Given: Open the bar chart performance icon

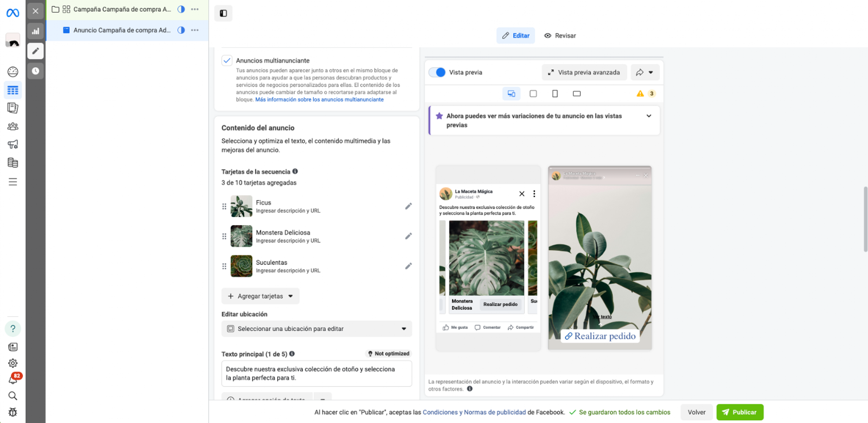Looking at the screenshot, I should point(35,31).
